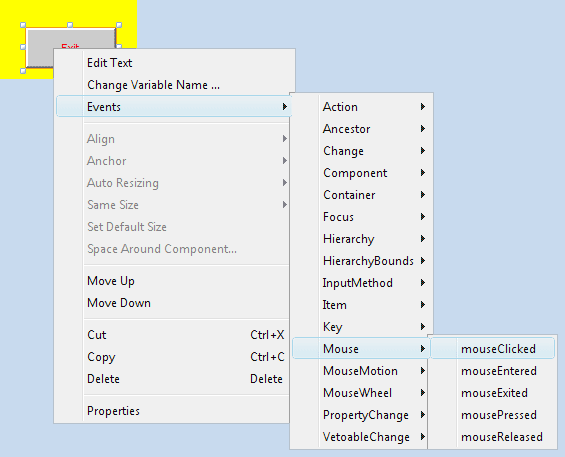565x457 pixels.
Task: Cut the selected Exit button
Action: pos(173,334)
